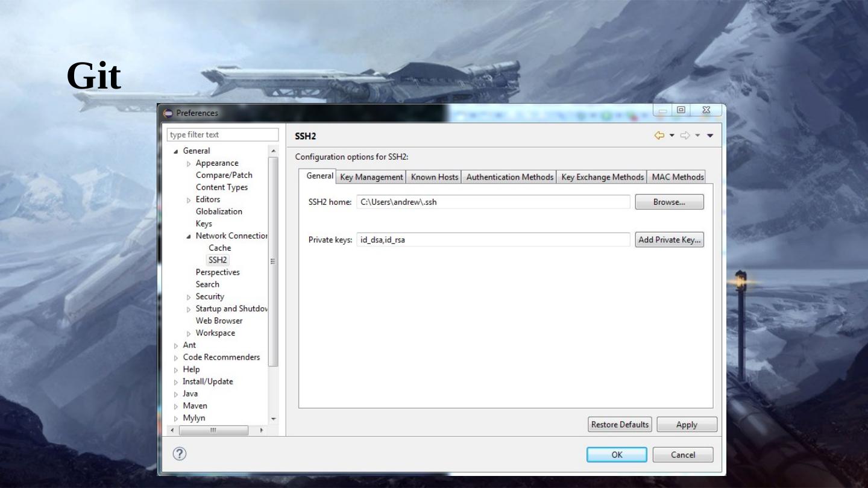Close the Preferences window
The width and height of the screenshot is (868, 488).
coord(706,110)
